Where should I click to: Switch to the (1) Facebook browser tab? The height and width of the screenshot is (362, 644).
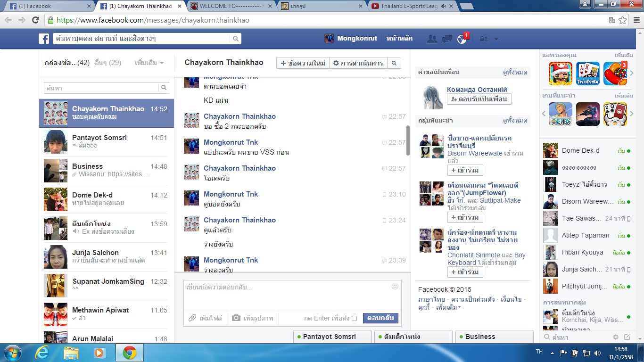point(50,6)
